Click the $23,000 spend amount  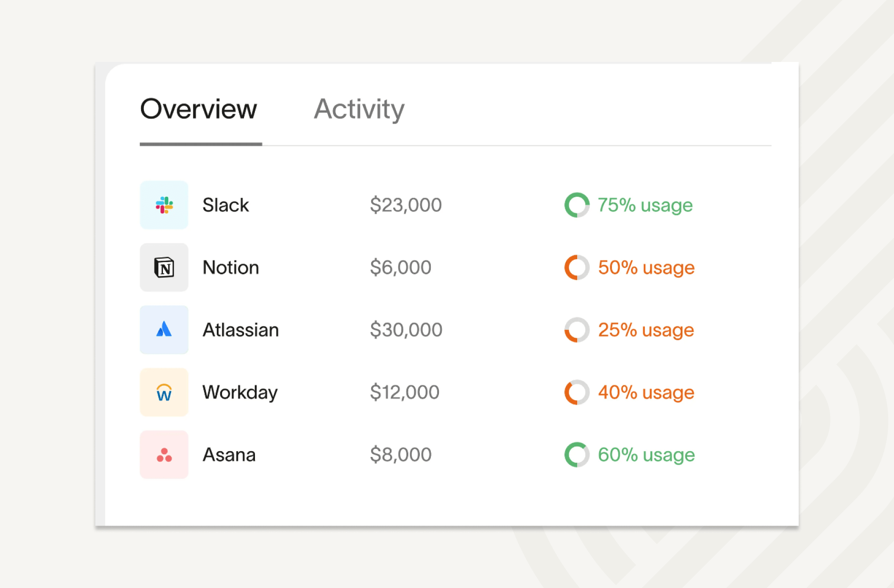point(406,205)
